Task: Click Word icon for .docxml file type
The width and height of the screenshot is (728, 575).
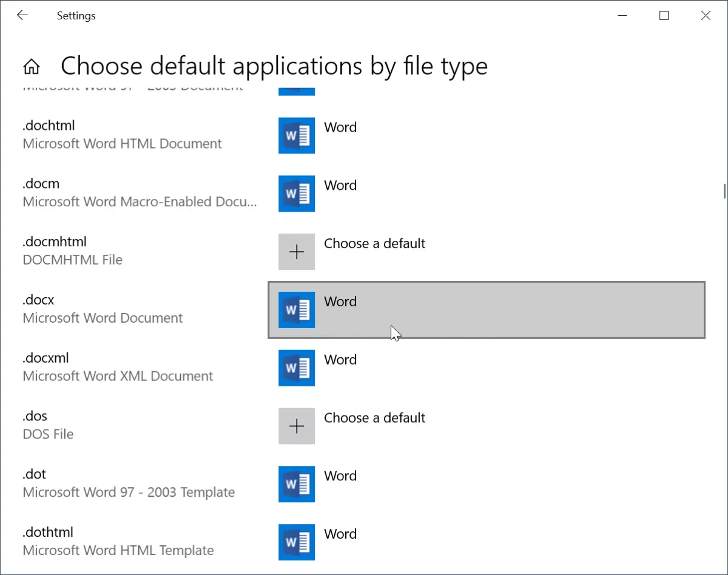Action: click(x=297, y=368)
